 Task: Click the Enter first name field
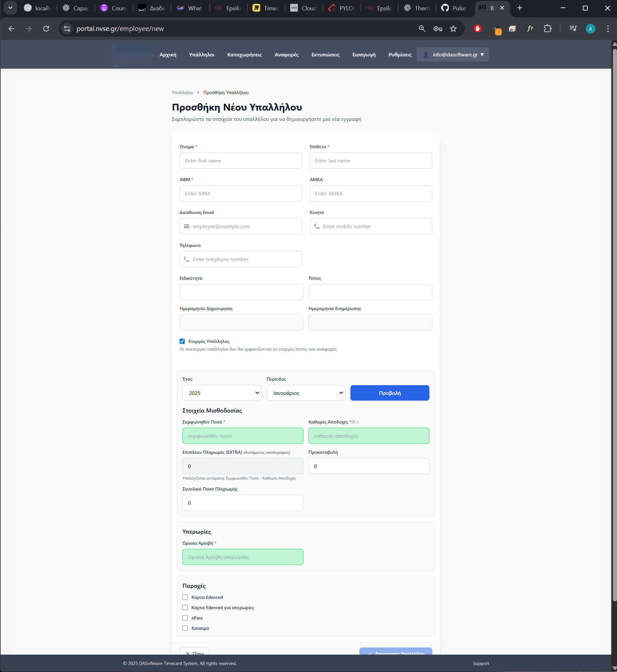click(240, 161)
